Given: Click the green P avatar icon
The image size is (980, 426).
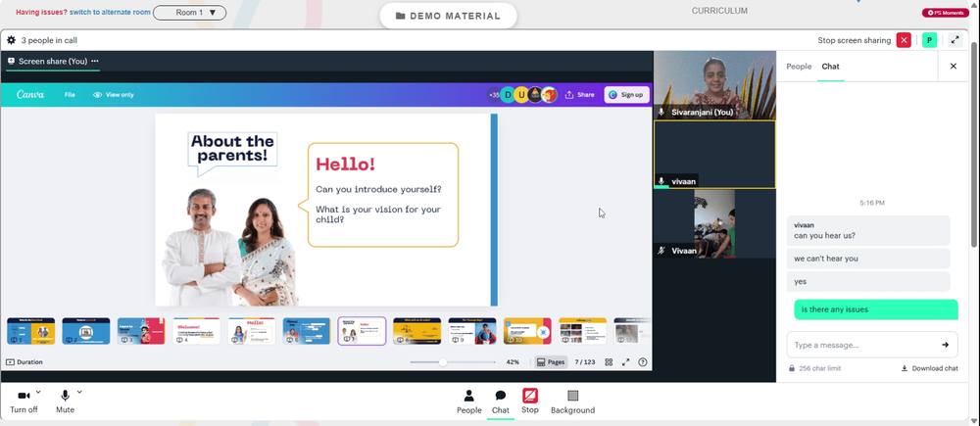Looking at the screenshot, I should pyautogui.click(x=929, y=40).
